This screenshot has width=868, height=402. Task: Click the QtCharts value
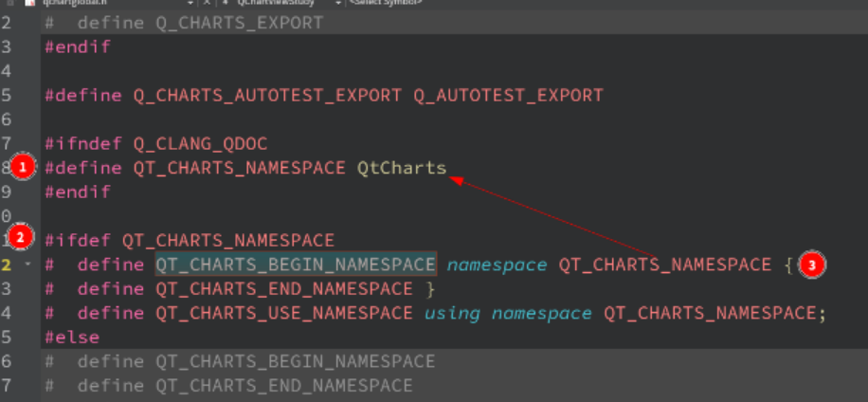pyautogui.click(x=402, y=168)
